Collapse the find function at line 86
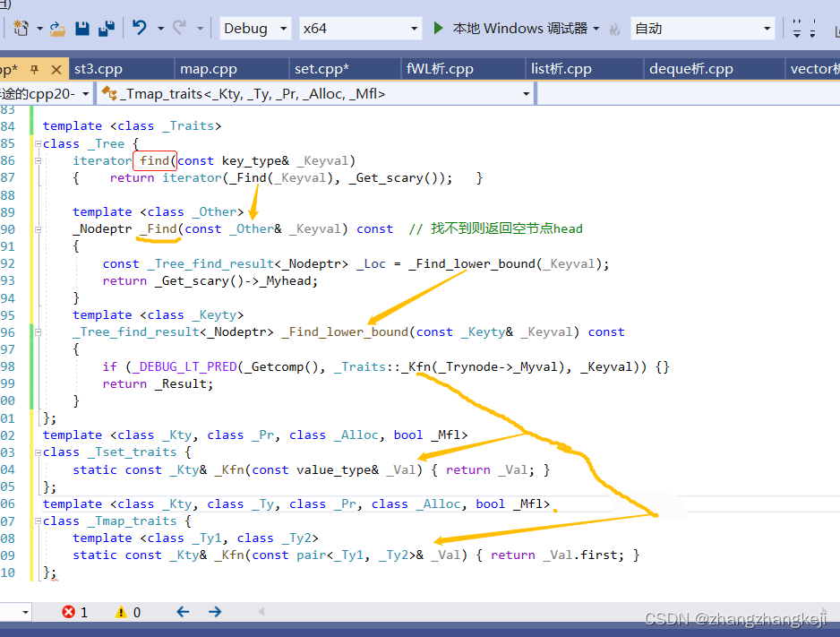 click(38, 160)
